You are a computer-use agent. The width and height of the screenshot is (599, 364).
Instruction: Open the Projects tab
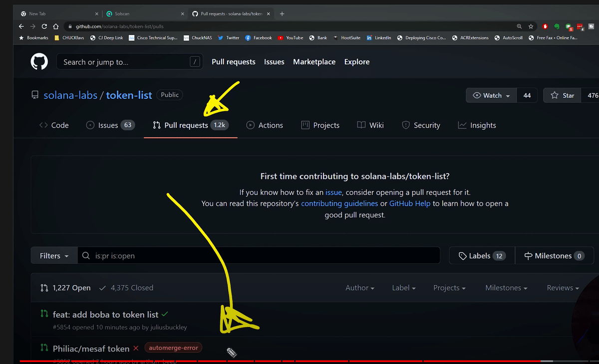[320, 125]
